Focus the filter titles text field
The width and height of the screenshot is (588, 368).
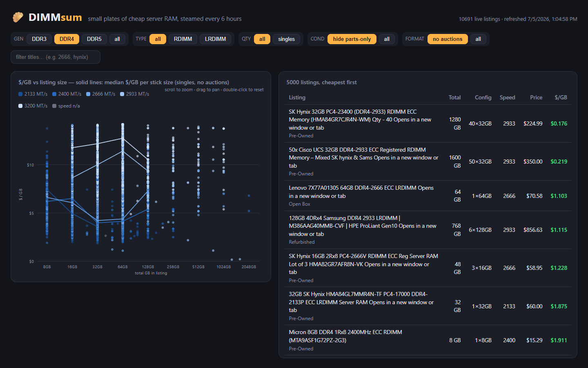[56, 57]
